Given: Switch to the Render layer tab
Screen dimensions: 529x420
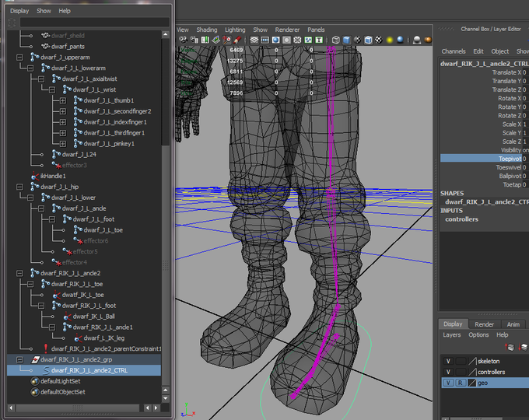Looking at the screenshot, I should click(484, 324).
